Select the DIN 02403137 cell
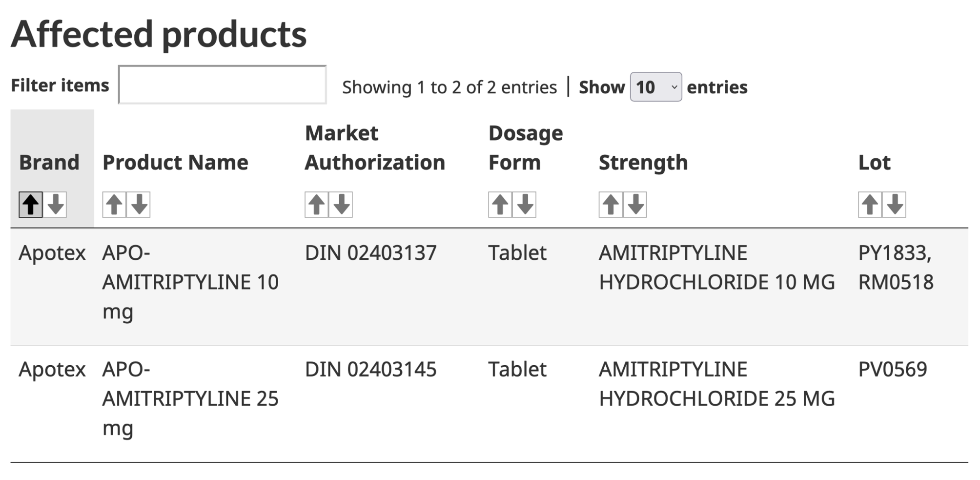Screen dimensions: 980x480 (370, 253)
